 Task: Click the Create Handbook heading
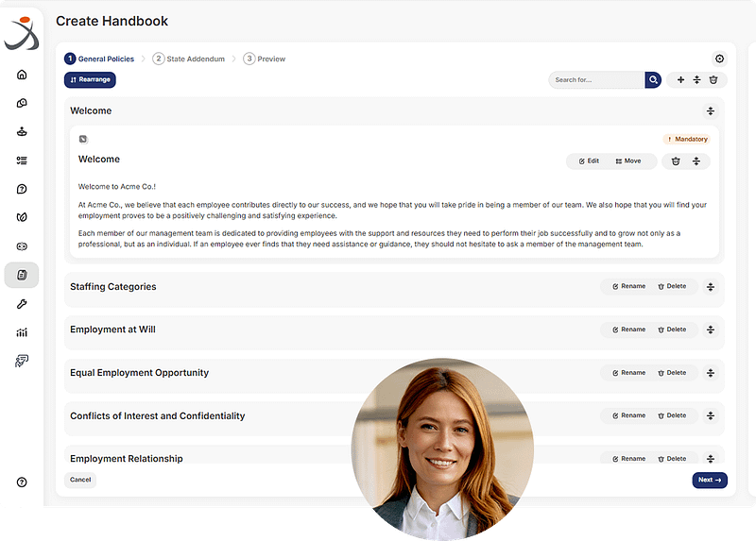click(112, 21)
